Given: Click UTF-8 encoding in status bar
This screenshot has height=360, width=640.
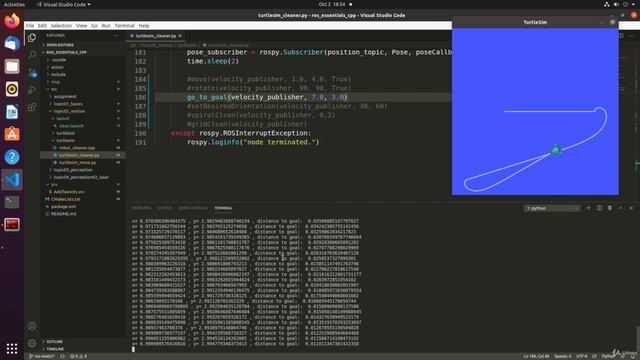Looking at the screenshot, I should [582, 356].
